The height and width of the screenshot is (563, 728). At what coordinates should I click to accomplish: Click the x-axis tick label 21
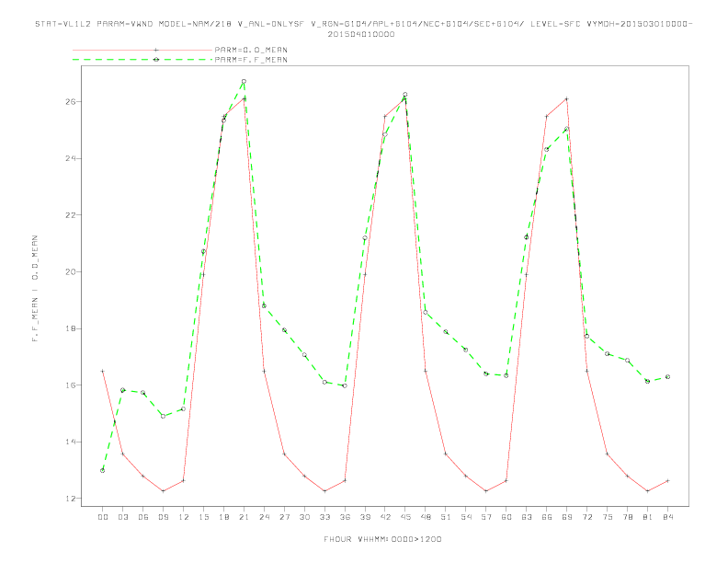point(244,517)
